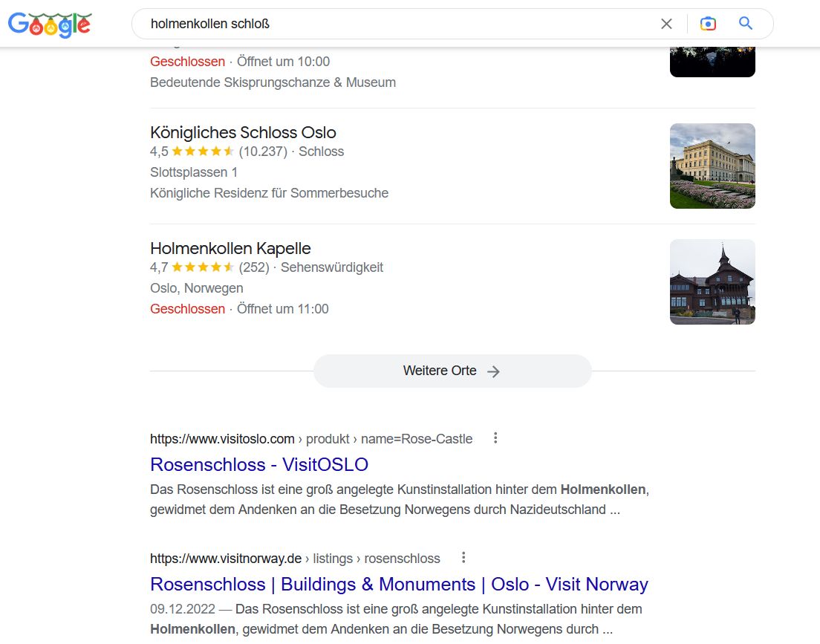Open Rosenschloss Buildings & Monuments Visit Norway link

[399, 585]
